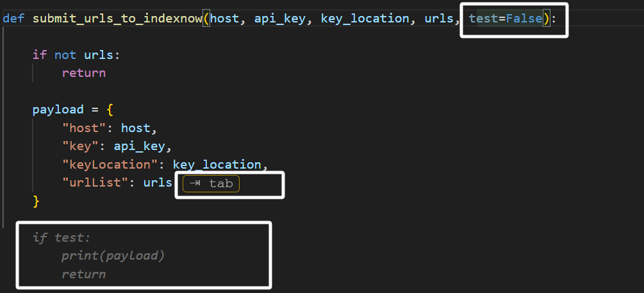Screen dimensions: 644x293
Task: Click the tab suggestion hint badge
Action: pyautogui.click(x=211, y=183)
